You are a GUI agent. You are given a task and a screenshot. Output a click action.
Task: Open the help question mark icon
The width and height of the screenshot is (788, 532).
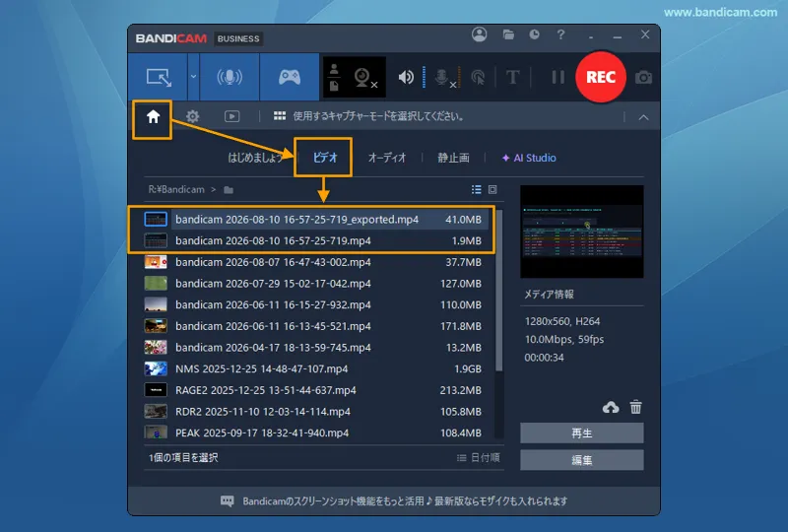pyautogui.click(x=560, y=34)
